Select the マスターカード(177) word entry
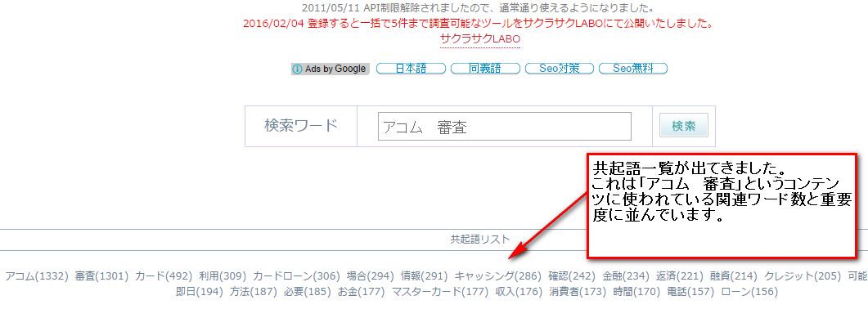 pos(440,292)
